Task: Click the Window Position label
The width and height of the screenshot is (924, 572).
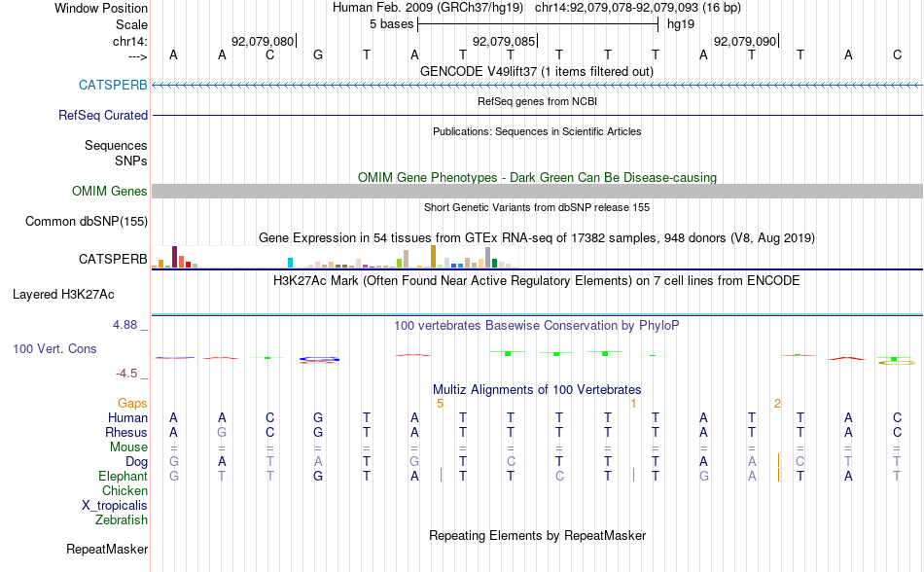Action: 101,9
